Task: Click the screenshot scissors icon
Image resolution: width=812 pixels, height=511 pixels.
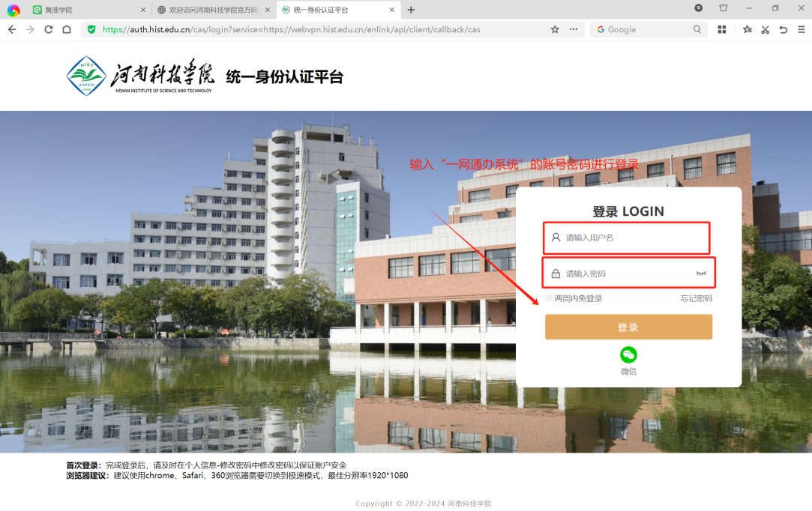Action: click(765, 29)
